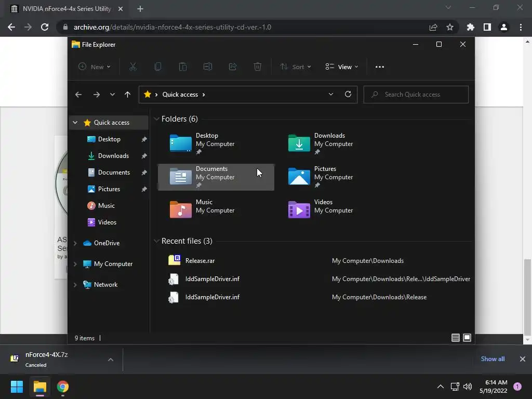Click the Cut scissors icon in File Explorer
Image resolution: width=532 pixels, height=399 pixels.
(x=132, y=67)
